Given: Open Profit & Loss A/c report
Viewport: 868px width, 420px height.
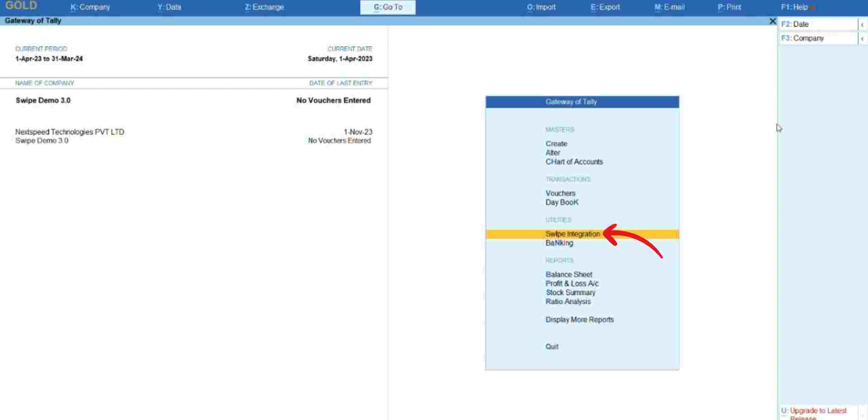Looking at the screenshot, I should click(x=572, y=284).
